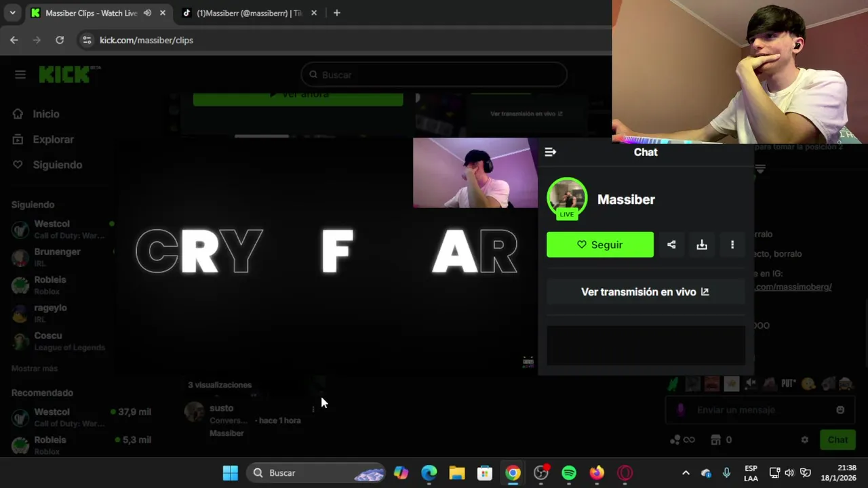This screenshot has height=488, width=868.
Task: Select the muted speaker emote above chat
Action: click(751, 384)
